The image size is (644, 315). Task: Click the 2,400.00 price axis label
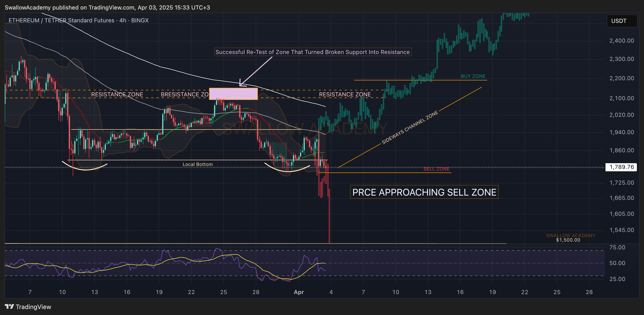point(621,40)
